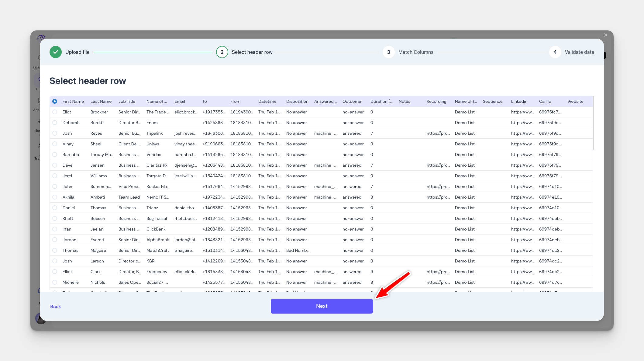This screenshot has height=361, width=644.
Task: Close the import dialog with the X
Action: pos(605,35)
